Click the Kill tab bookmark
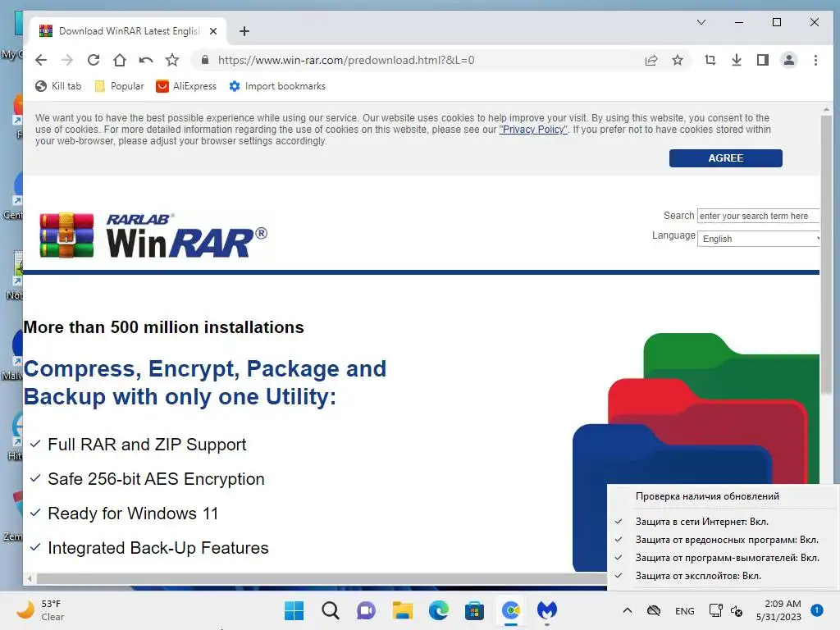Screen dimensions: 840x630 pyautogui.click(x=58, y=86)
